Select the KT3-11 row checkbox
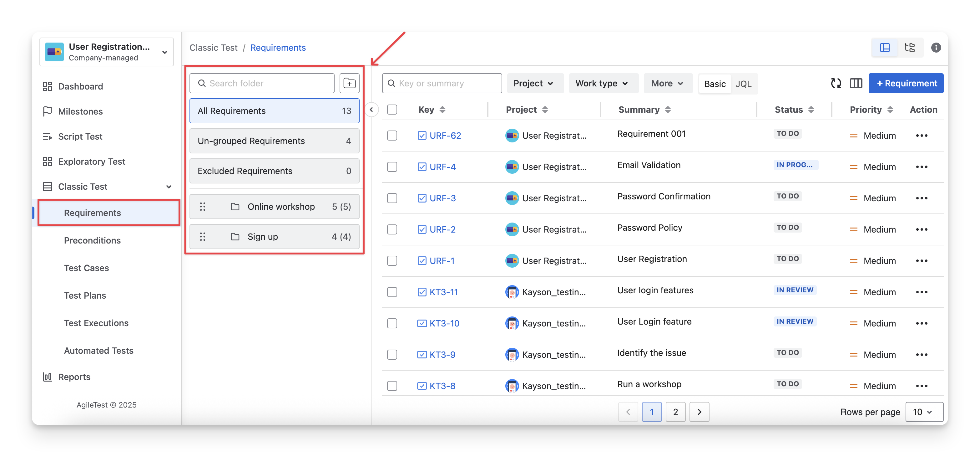 [392, 292]
